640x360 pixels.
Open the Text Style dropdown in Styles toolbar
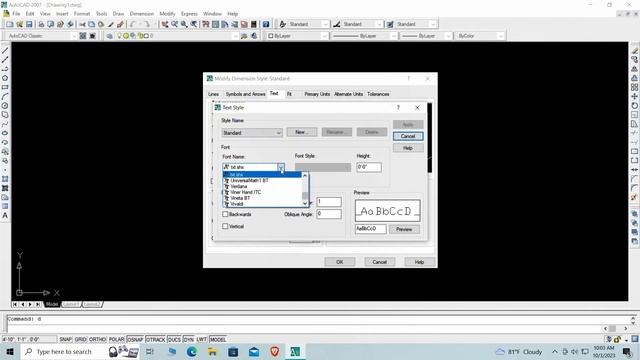308,24
